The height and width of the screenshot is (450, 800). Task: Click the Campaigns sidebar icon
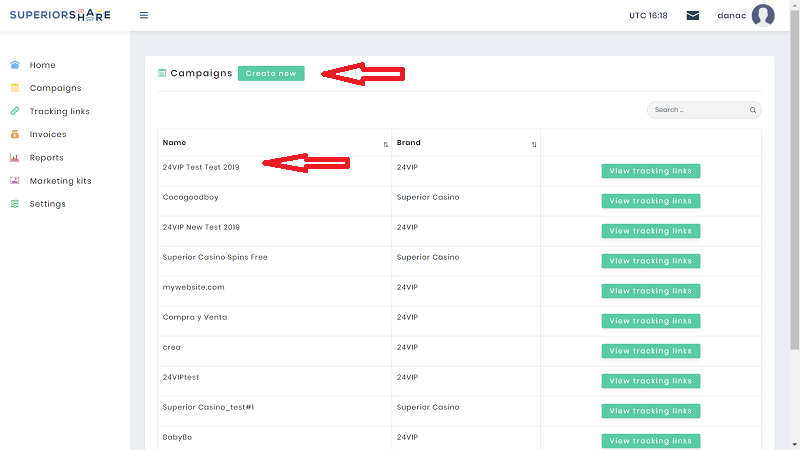15,88
